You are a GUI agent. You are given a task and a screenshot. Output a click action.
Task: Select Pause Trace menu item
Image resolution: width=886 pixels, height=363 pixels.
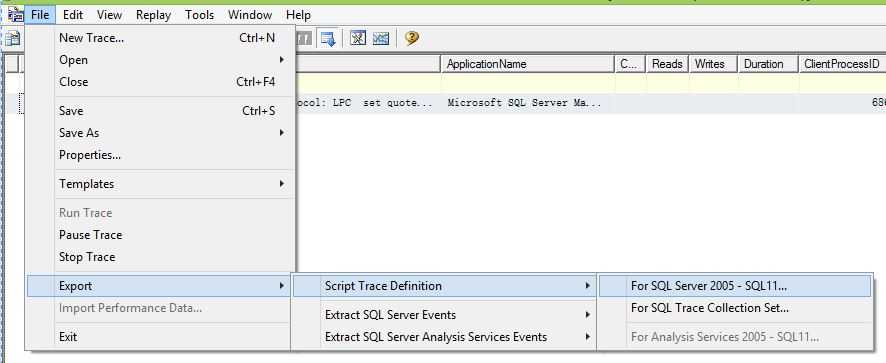160,235
